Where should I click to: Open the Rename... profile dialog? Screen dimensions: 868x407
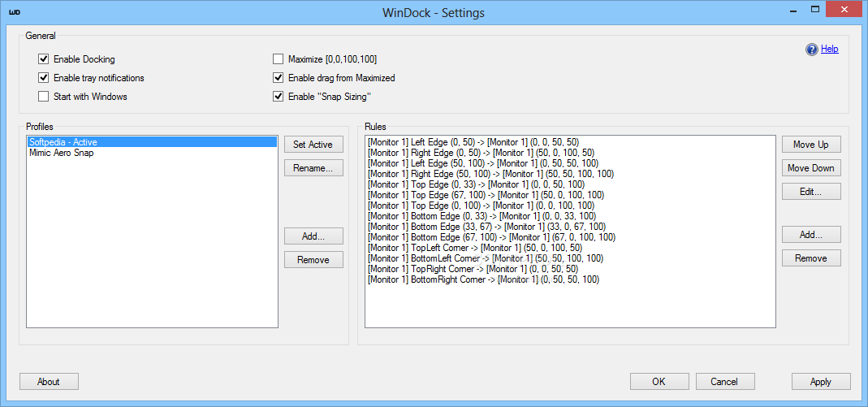(x=313, y=168)
